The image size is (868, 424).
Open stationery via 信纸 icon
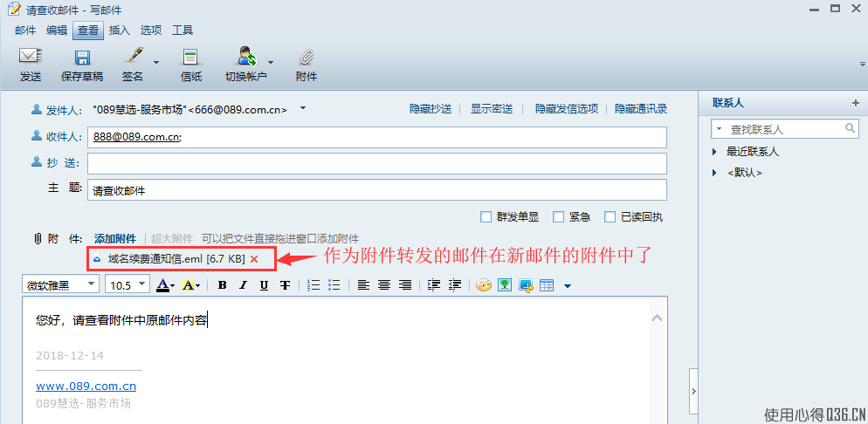pyautogui.click(x=191, y=57)
